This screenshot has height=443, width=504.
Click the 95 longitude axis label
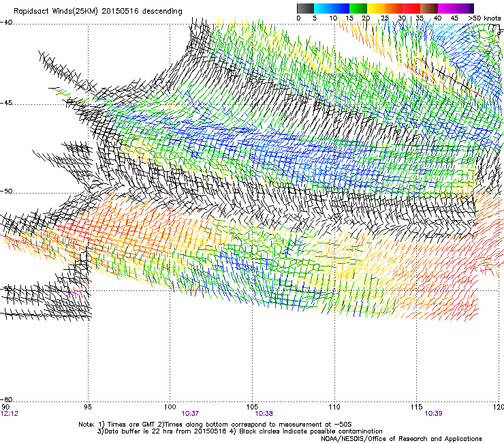87,408
